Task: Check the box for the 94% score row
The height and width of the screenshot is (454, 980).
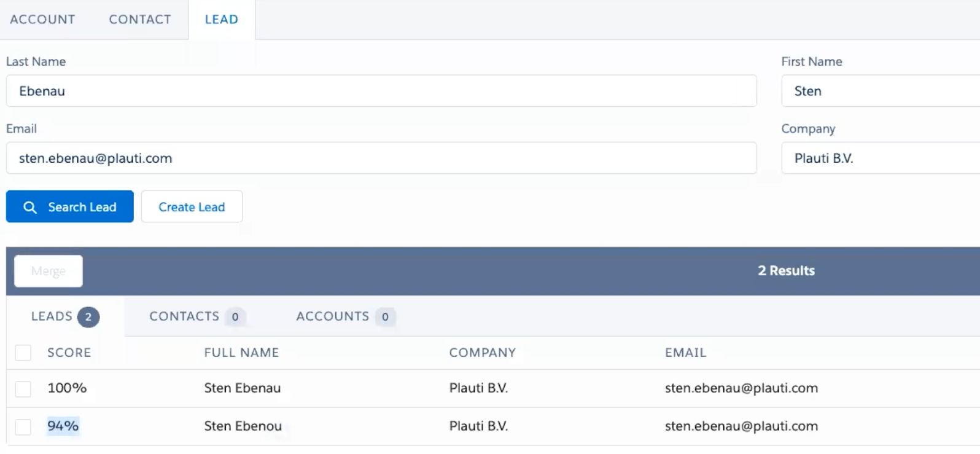Action: [23, 427]
